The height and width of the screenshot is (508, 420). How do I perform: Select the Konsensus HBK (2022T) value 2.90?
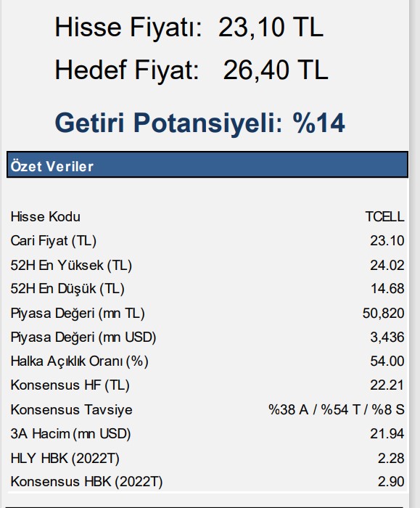[x=391, y=482]
